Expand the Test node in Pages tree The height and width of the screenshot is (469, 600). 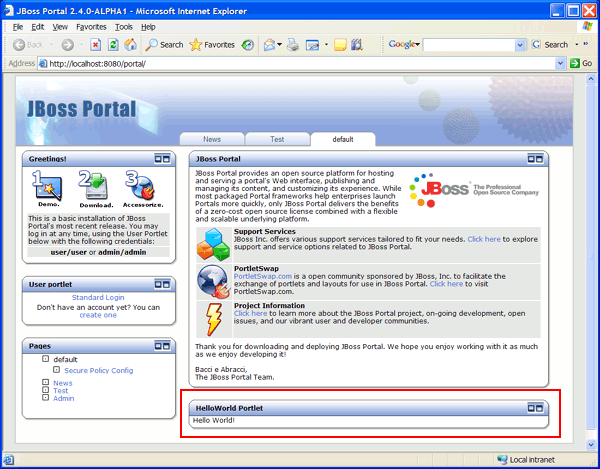[x=46, y=390]
